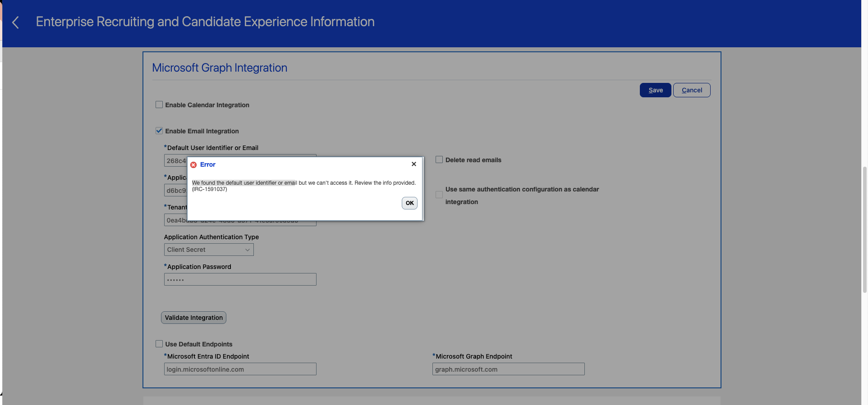Tick the Delete read emails checkbox

(439, 159)
